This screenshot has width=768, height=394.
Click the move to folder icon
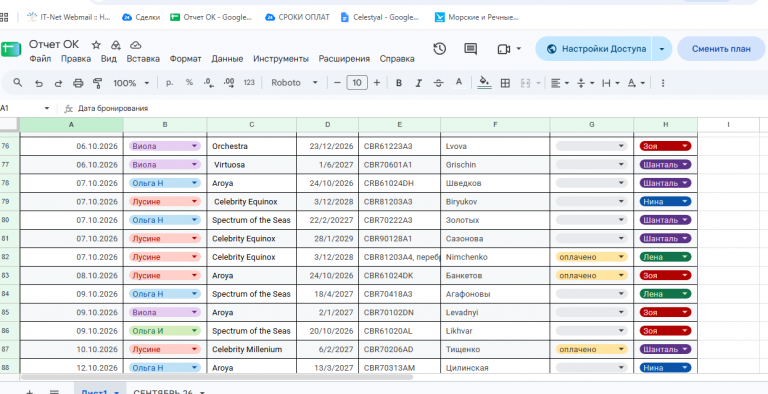[x=116, y=45]
